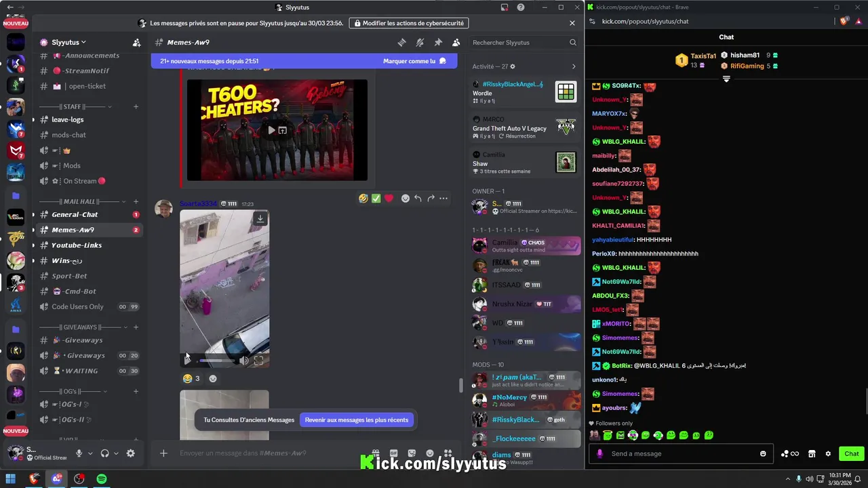Image resolution: width=868 pixels, height=488 pixels.
Task: Play the street video attachment
Action: pyautogui.click(x=187, y=360)
